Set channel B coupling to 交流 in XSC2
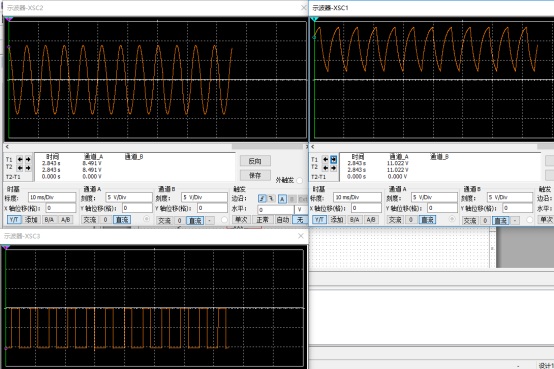 (x=164, y=221)
